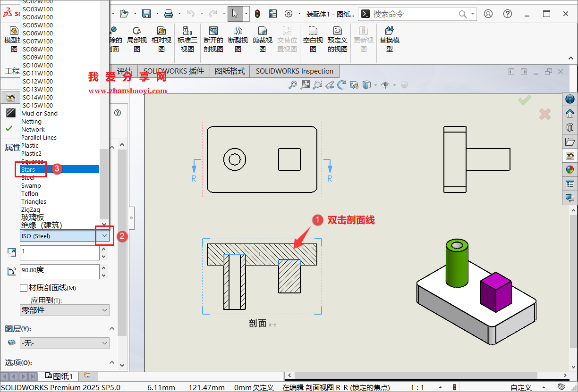
Task: Open the Custom Properties tab in the task pane
Action: click(x=570, y=184)
